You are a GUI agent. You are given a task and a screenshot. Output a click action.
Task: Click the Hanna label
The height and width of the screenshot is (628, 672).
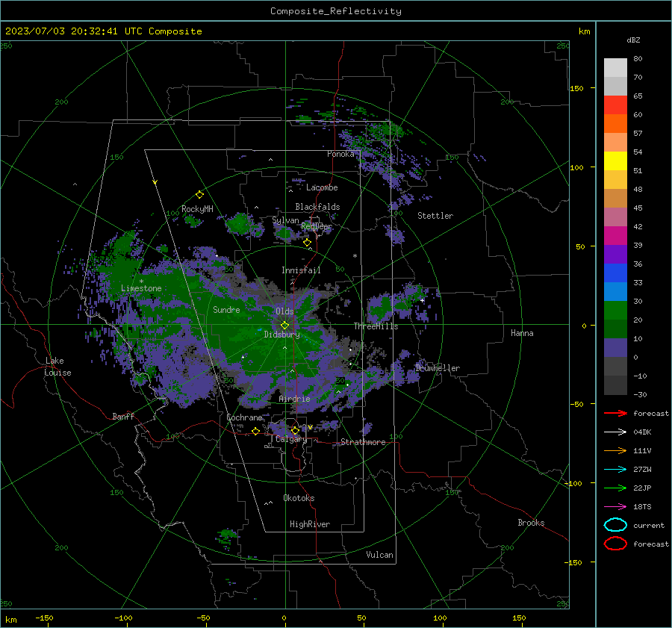[x=522, y=333]
